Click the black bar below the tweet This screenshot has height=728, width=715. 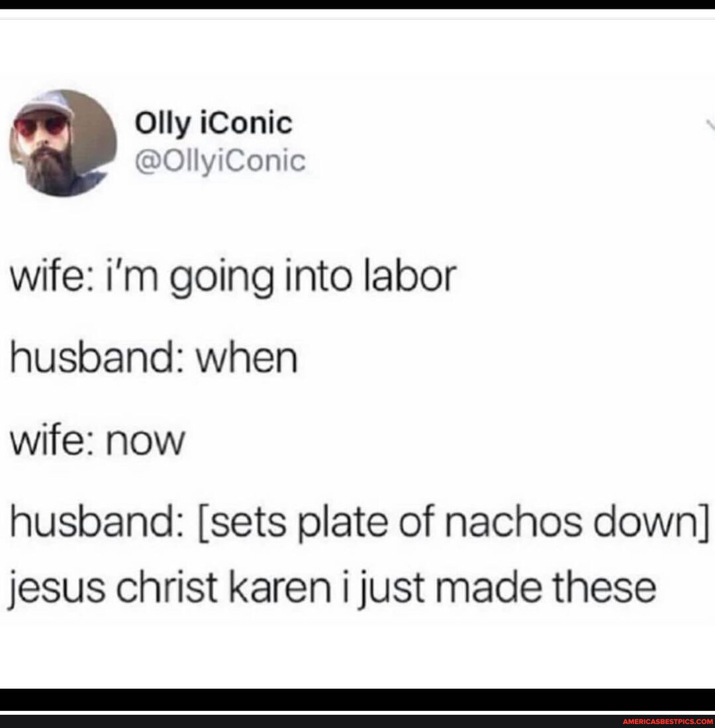coord(358,700)
